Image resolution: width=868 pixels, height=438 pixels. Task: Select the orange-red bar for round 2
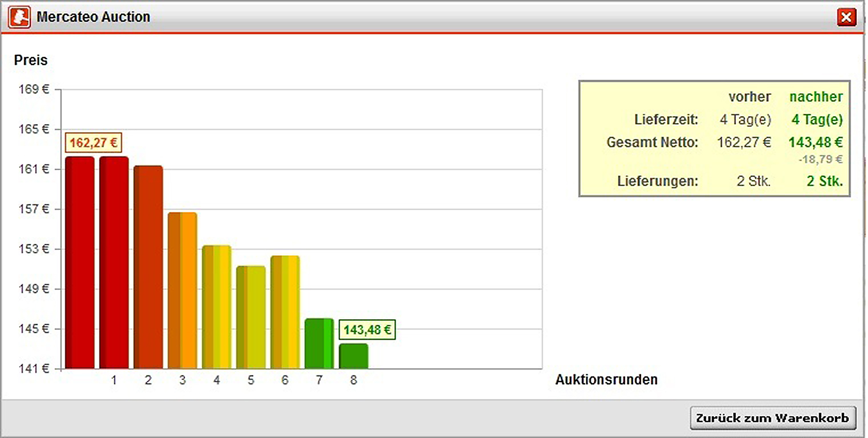pos(148,267)
